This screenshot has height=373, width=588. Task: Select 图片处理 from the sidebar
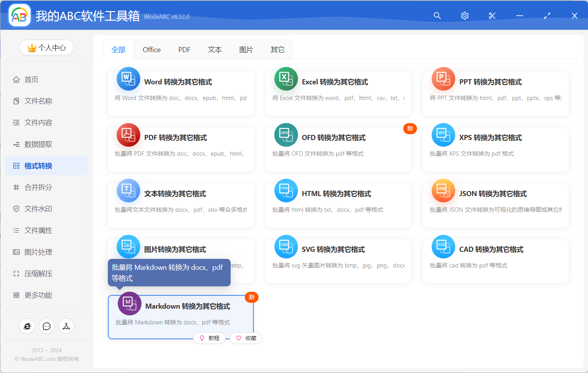point(37,252)
